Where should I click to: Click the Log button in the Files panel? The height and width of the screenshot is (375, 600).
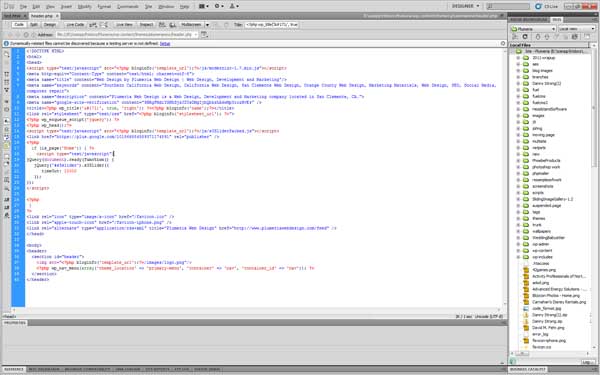pos(588,362)
